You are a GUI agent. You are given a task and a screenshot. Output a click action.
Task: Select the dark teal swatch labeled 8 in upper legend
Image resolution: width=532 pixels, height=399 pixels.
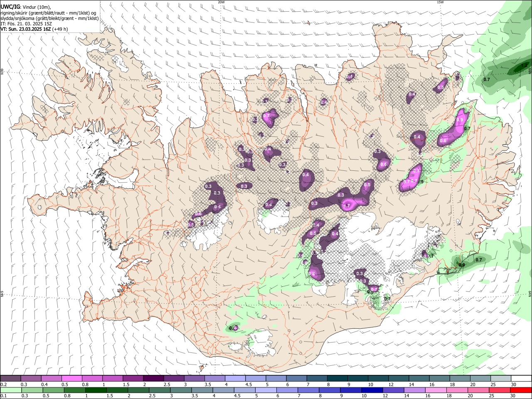pyautogui.click(x=337, y=379)
